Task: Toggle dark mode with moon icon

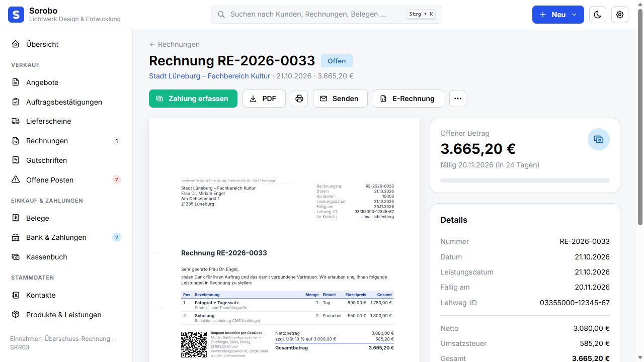Action: 597,15
